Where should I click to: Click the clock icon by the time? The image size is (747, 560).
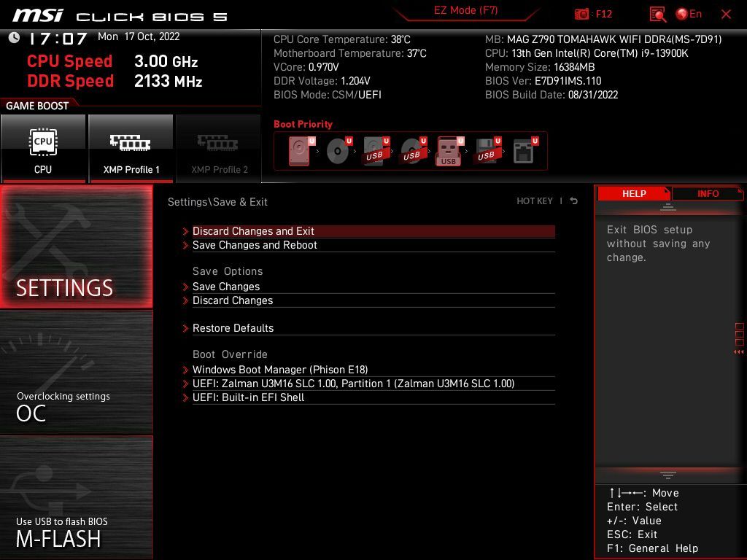[15, 38]
